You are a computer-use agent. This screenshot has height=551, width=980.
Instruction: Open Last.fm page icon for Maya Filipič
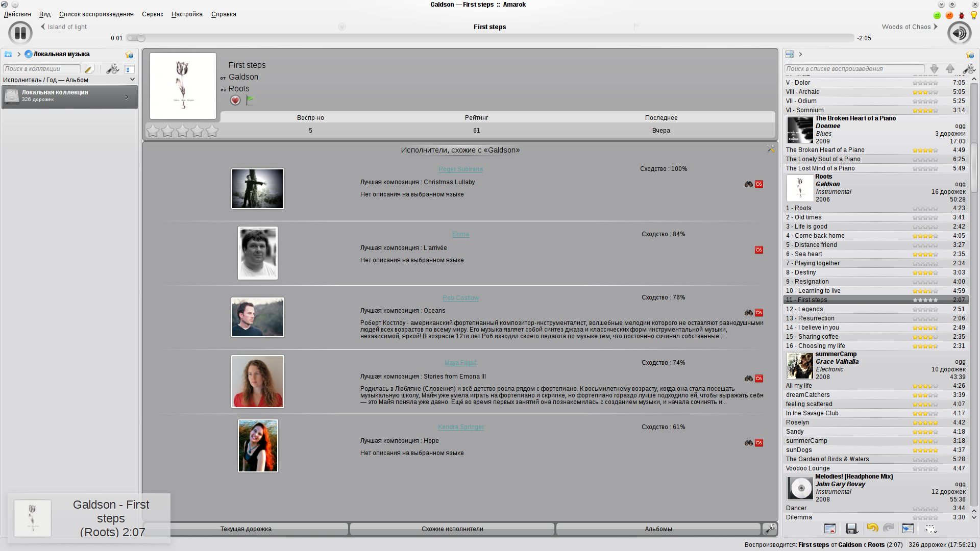[759, 379]
